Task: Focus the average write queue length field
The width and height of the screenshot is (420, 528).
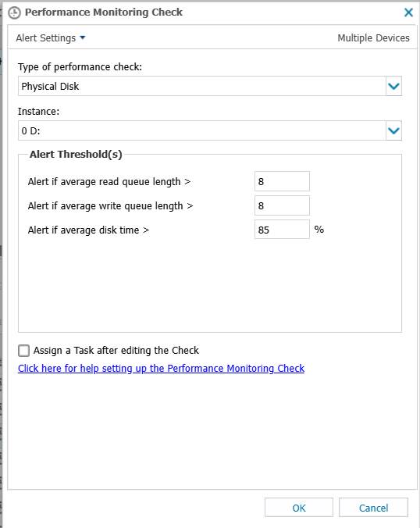Action: (x=282, y=205)
